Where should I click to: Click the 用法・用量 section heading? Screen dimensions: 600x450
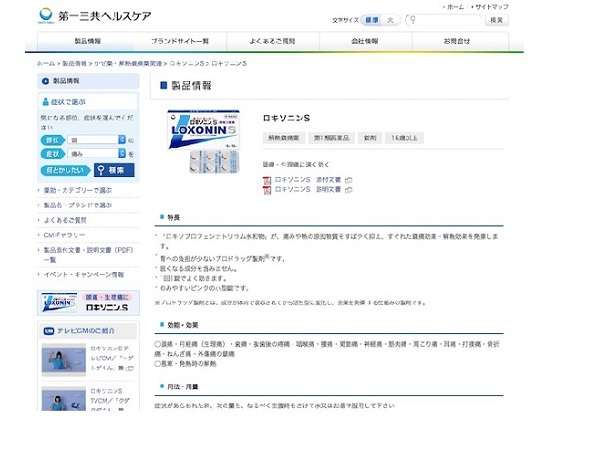(x=183, y=387)
